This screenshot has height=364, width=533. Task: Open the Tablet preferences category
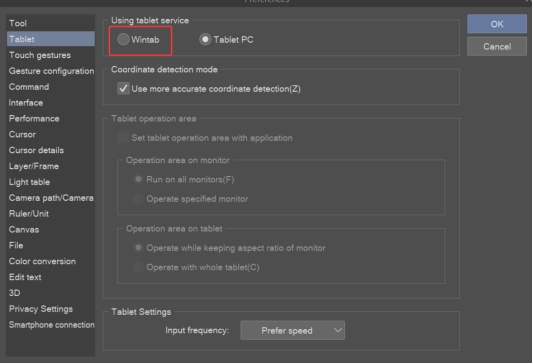click(51, 39)
